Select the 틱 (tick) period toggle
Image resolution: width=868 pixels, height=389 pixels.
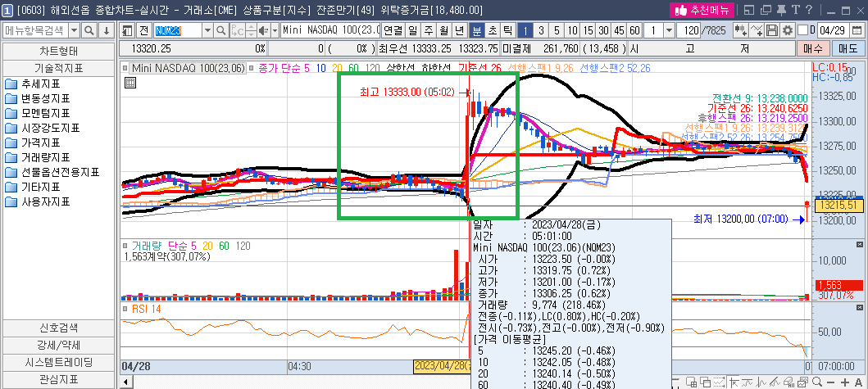[x=507, y=29]
